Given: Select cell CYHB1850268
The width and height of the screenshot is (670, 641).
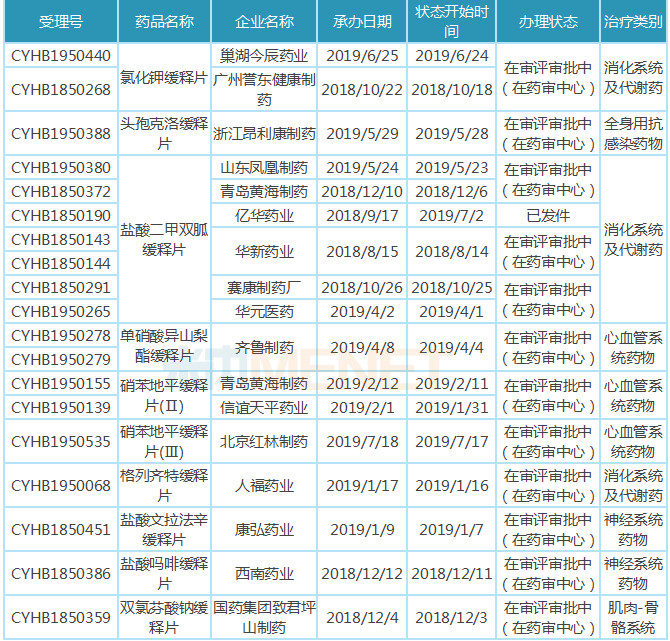Looking at the screenshot, I should (61, 89).
